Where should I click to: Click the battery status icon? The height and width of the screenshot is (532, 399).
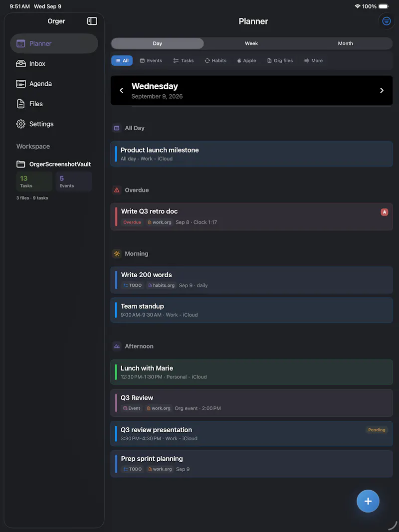384,6
